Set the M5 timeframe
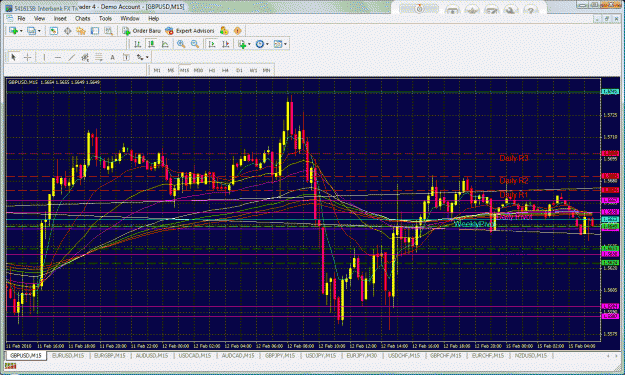 coord(171,70)
